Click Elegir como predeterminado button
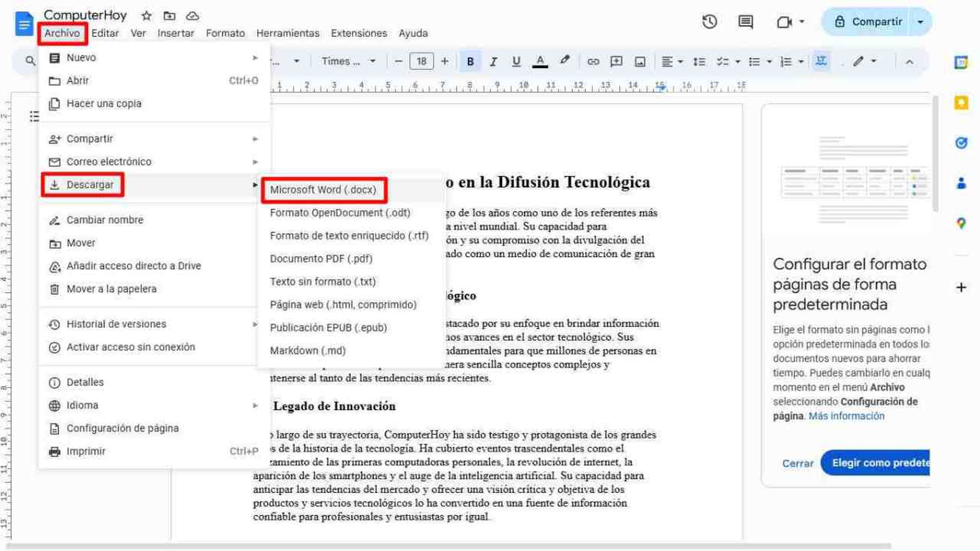The image size is (980, 551). 875,463
